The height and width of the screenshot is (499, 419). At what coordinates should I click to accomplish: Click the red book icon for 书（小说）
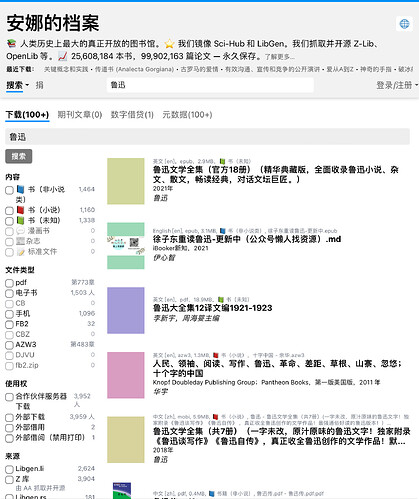click(x=21, y=210)
